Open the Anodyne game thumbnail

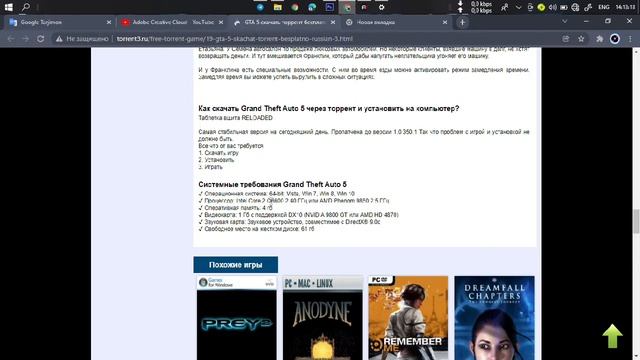pos(322,318)
